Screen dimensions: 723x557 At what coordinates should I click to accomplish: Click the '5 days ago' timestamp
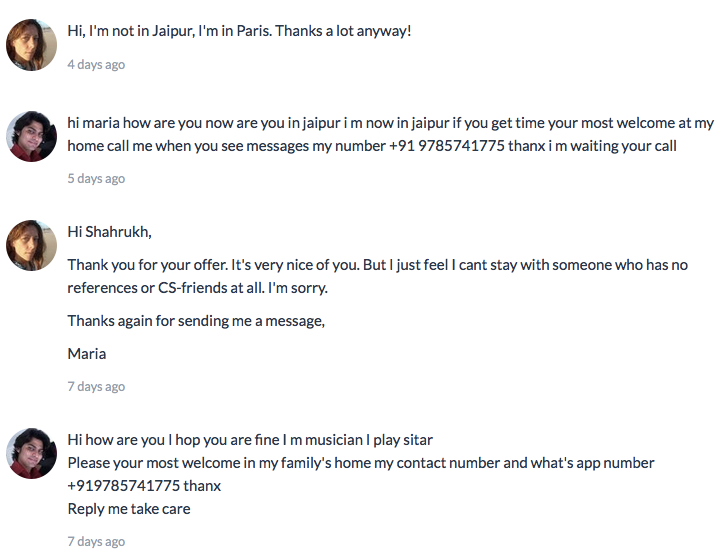point(96,178)
